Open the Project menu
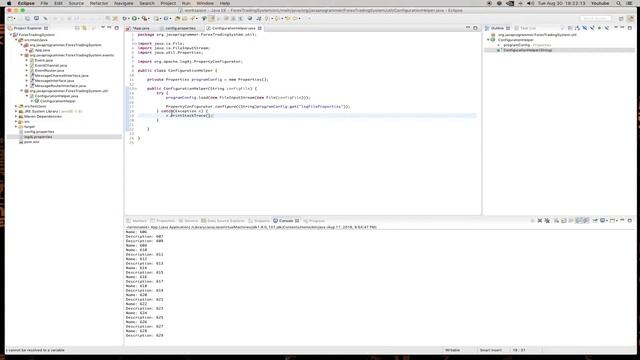Image resolution: width=640 pixels, height=360 pixels. (x=168, y=3)
